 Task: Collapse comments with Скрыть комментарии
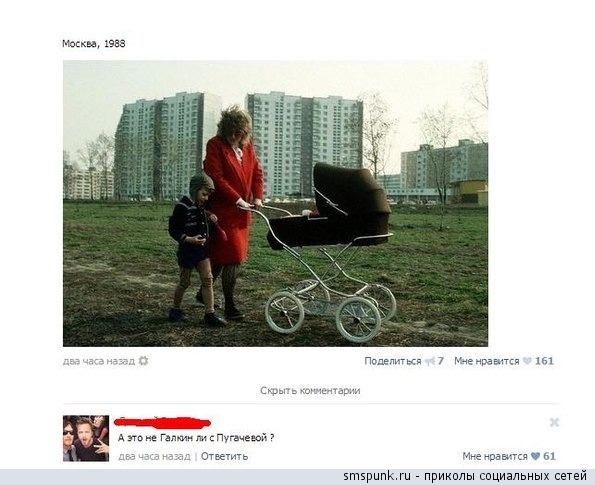pyautogui.click(x=310, y=391)
